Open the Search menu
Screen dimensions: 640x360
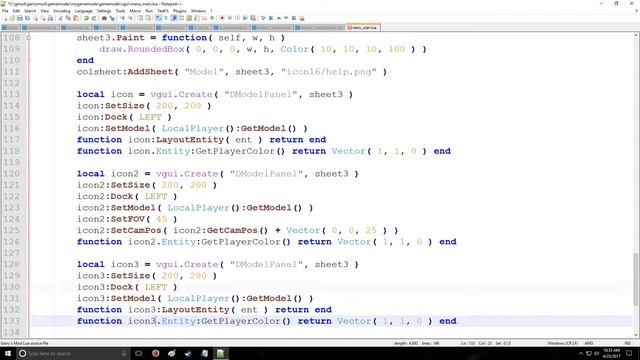pos(30,11)
